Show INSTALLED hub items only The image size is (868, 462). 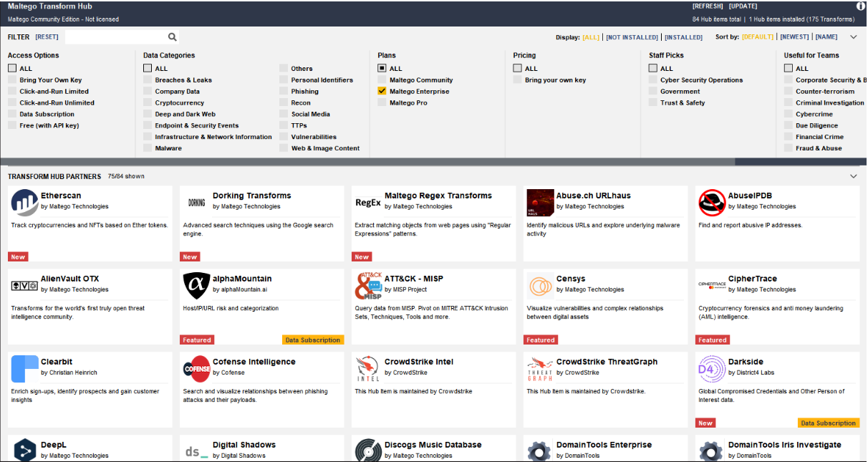pyautogui.click(x=684, y=37)
